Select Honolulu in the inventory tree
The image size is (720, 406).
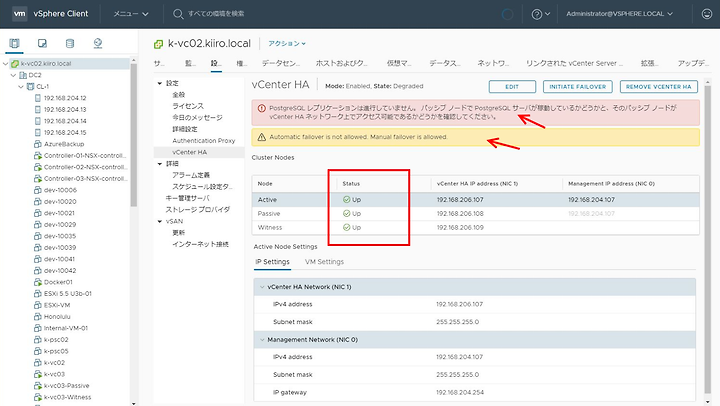(57, 316)
